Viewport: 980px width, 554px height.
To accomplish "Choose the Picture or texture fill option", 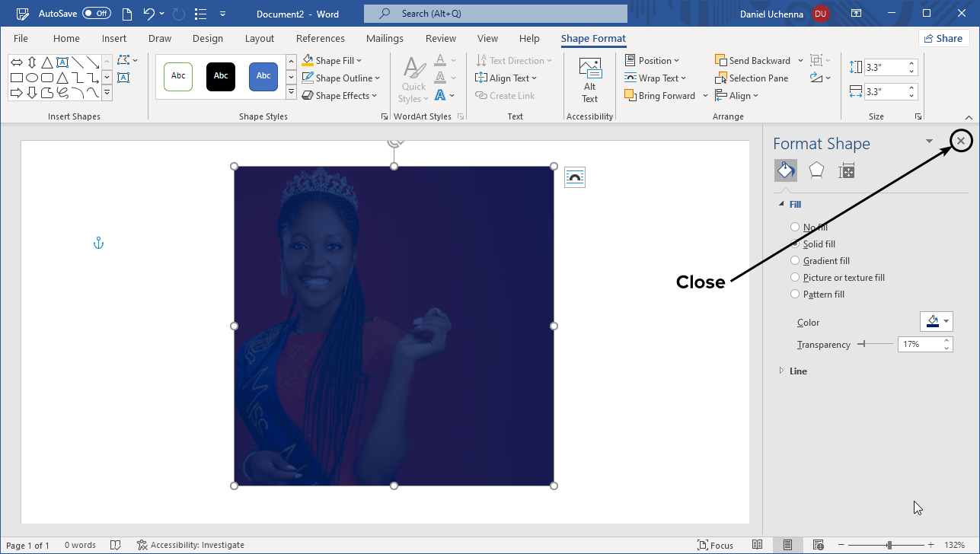I will (x=795, y=278).
